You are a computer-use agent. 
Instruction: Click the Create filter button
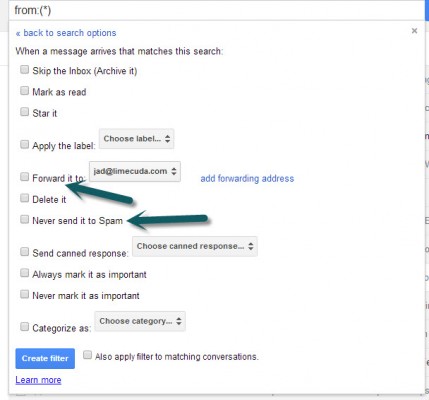[x=45, y=358]
